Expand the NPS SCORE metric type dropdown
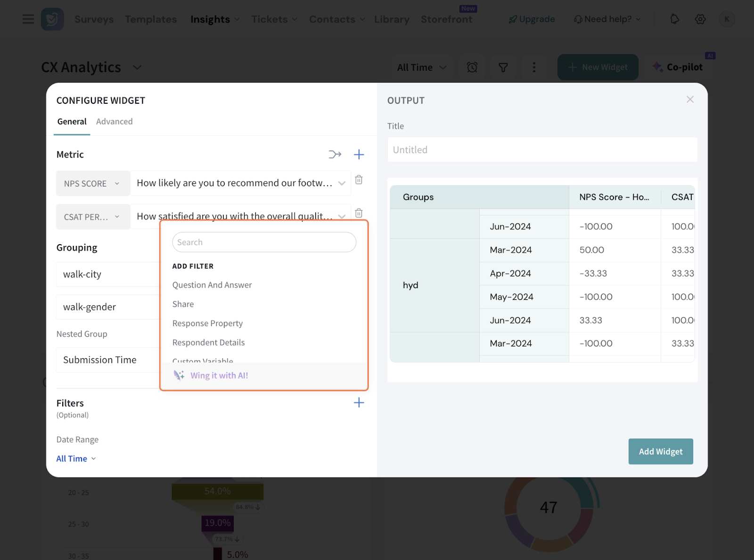This screenshot has width=754, height=560. 92,183
